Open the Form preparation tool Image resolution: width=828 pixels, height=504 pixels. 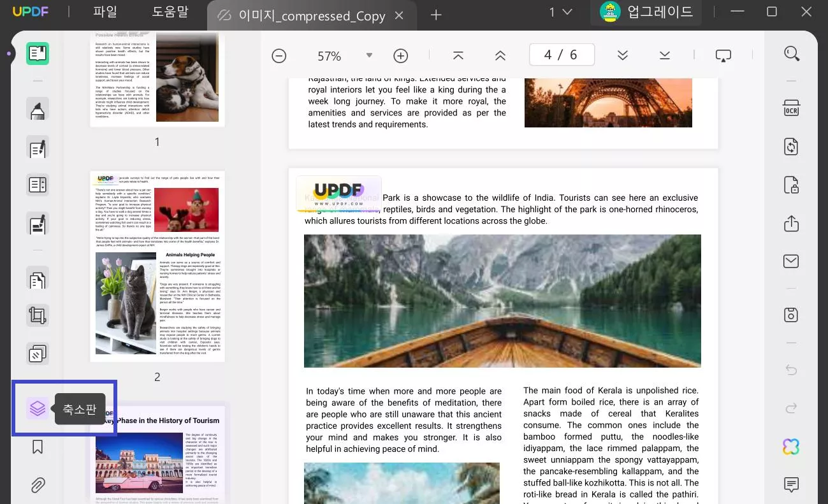tap(38, 185)
